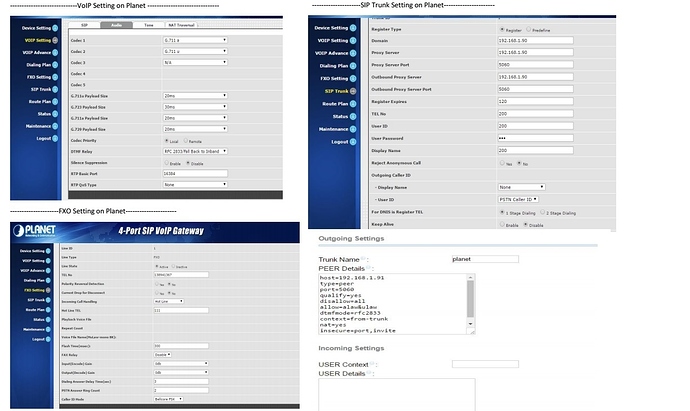Click Route Plan icon in SIP Trunk Setting panel
Screen dimensions: 690x411
tap(355, 104)
